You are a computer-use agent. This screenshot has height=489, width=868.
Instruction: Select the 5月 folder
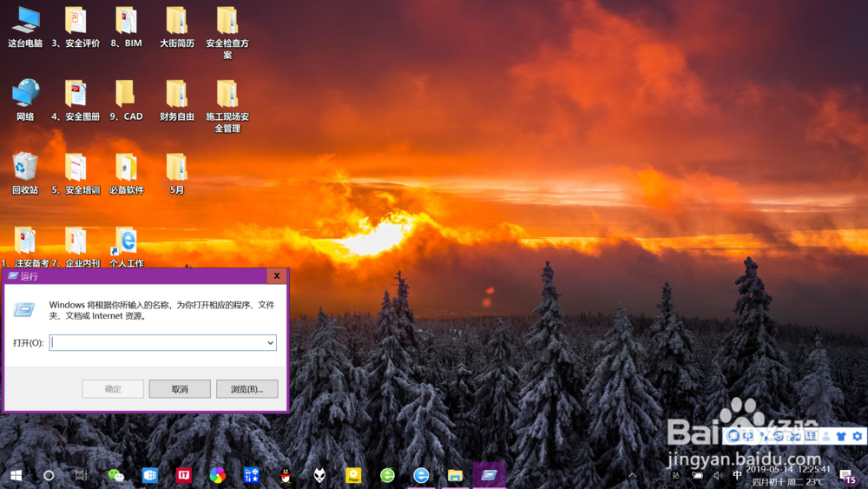click(177, 174)
